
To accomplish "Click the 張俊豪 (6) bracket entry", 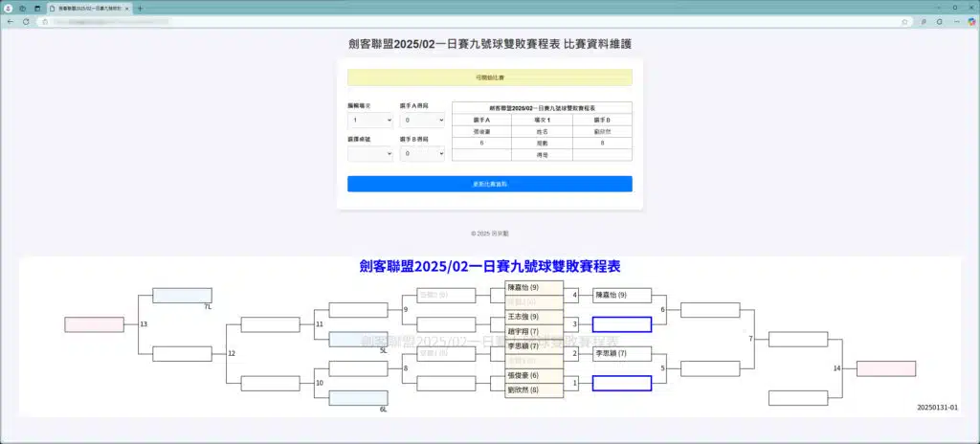I will coord(534,375).
